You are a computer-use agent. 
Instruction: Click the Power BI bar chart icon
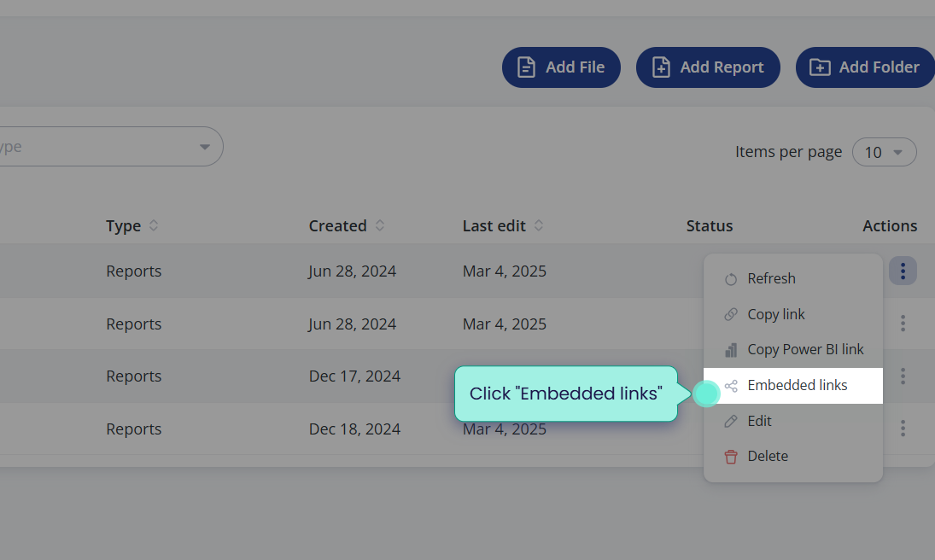tap(730, 350)
